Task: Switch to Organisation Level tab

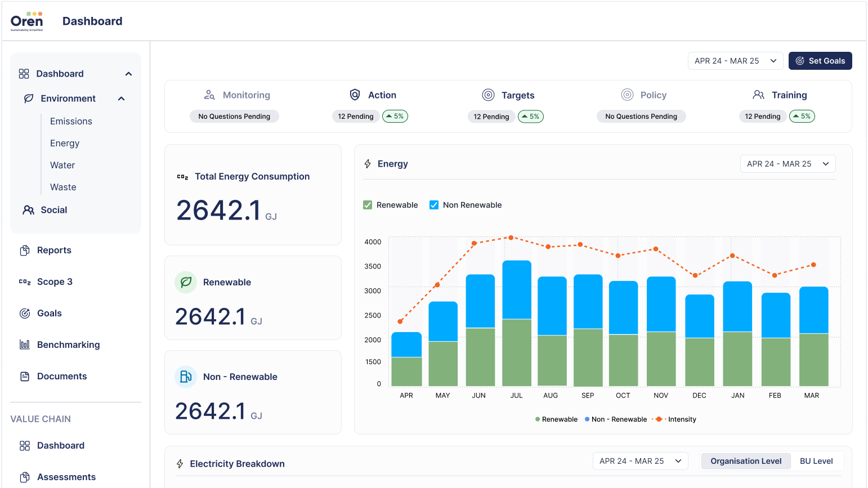Action: tap(746, 461)
